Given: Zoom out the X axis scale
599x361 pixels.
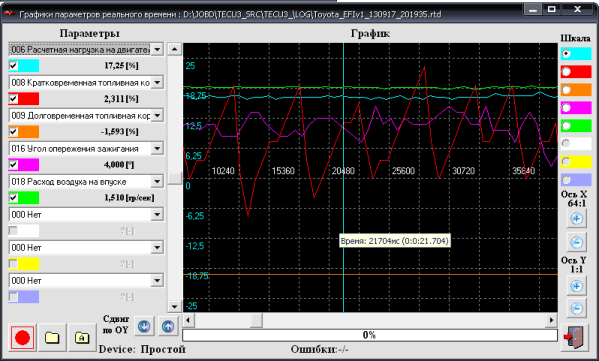Looking at the screenshot, I should coord(576,242).
